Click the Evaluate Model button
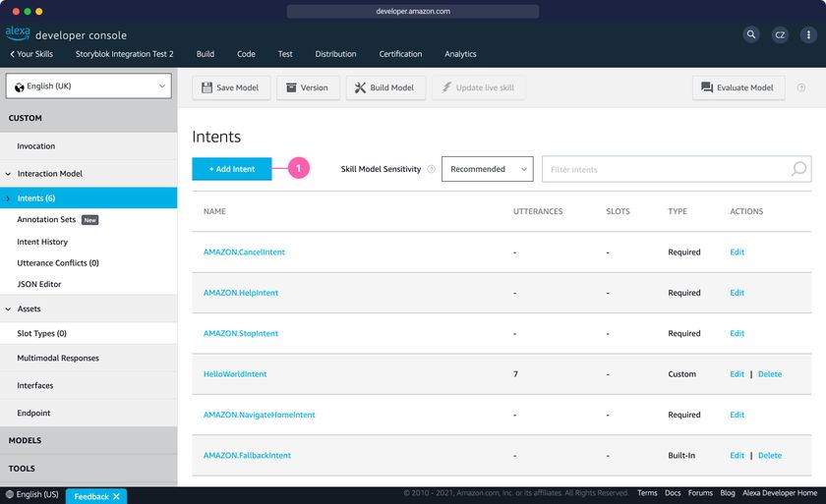826x504 pixels. (x=738, y=87)
